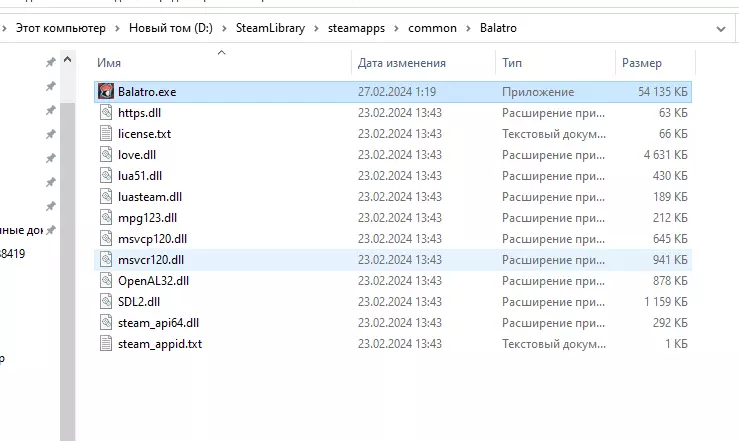Select the mpg123.dll file name
This screenshot has height=441, width=739.
(147, 218)
